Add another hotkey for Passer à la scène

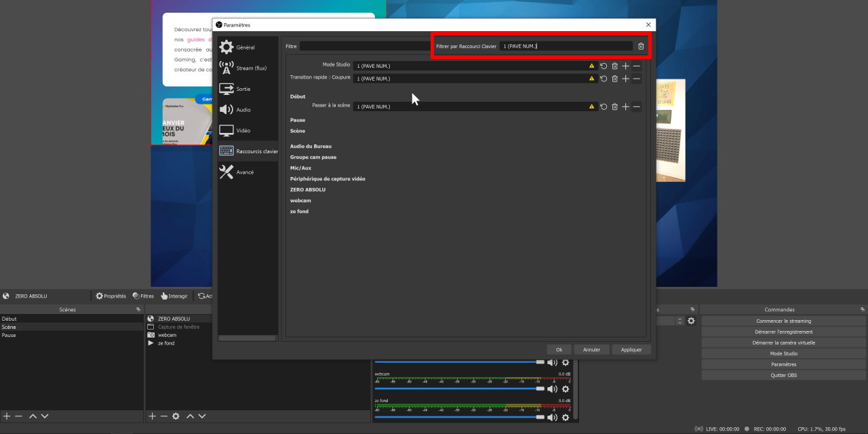tap(625, 106)
